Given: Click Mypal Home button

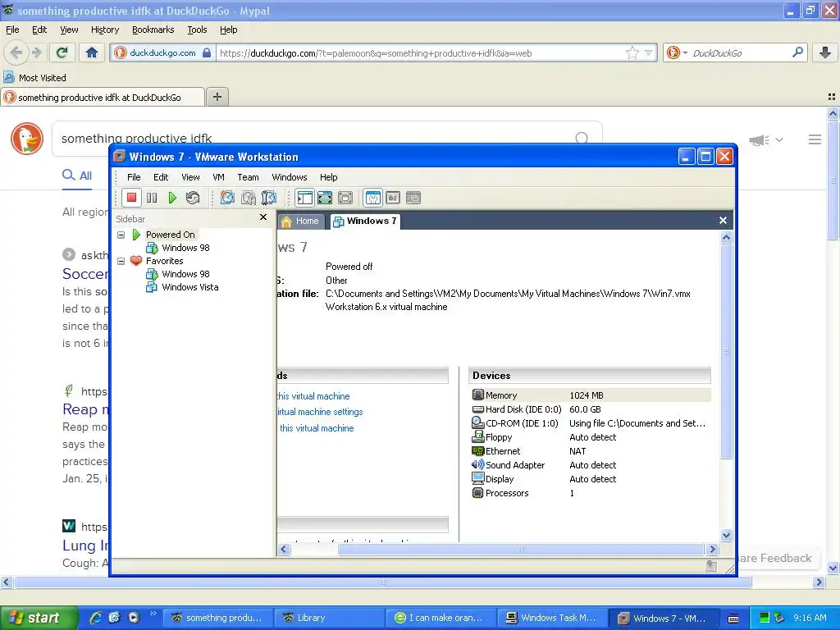Looking at the screenshot, I should pos(92,52).
